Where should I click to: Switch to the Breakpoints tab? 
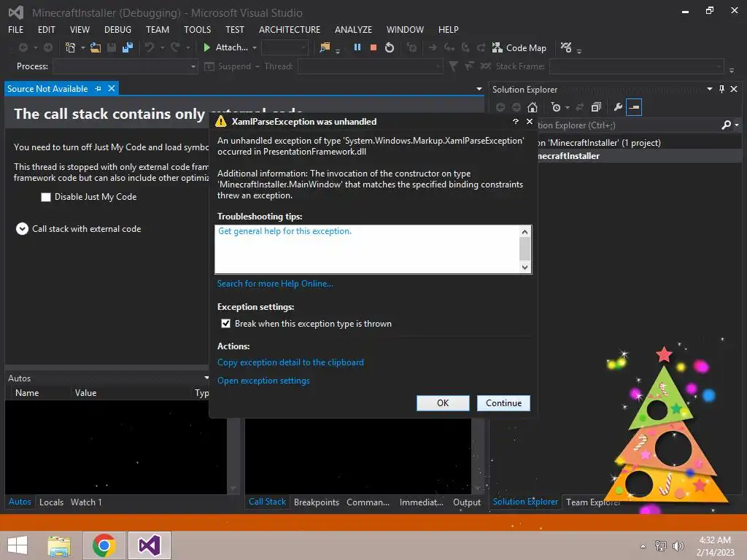click(x=317, y=502)
